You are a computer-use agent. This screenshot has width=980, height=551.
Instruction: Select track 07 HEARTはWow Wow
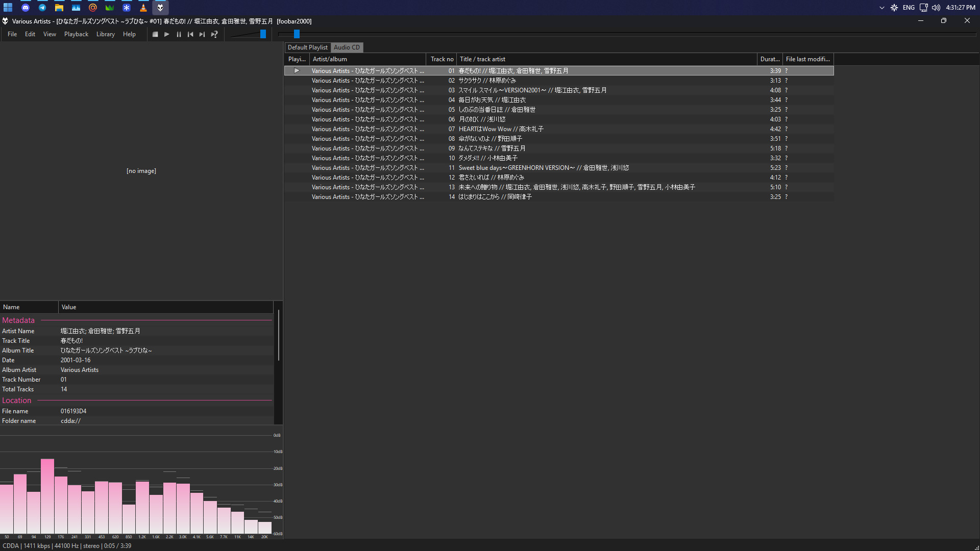coord(559,129)
